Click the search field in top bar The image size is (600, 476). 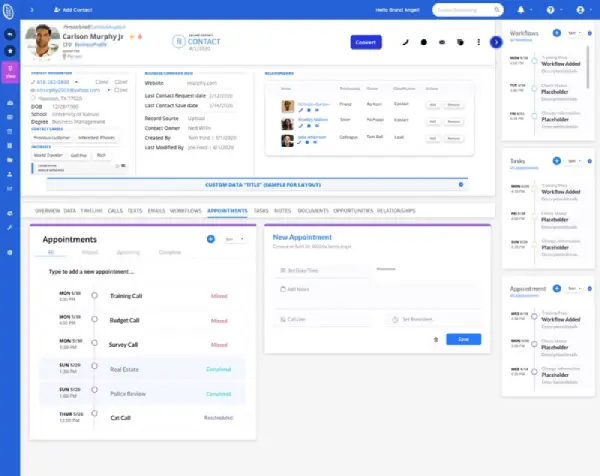tap(468, 10)
